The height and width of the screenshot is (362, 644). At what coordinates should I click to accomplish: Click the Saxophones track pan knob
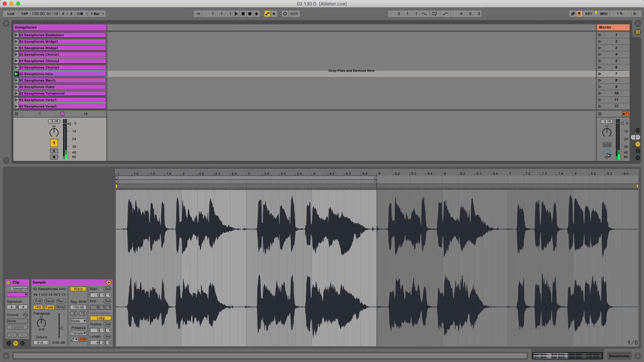click(54, 132)
